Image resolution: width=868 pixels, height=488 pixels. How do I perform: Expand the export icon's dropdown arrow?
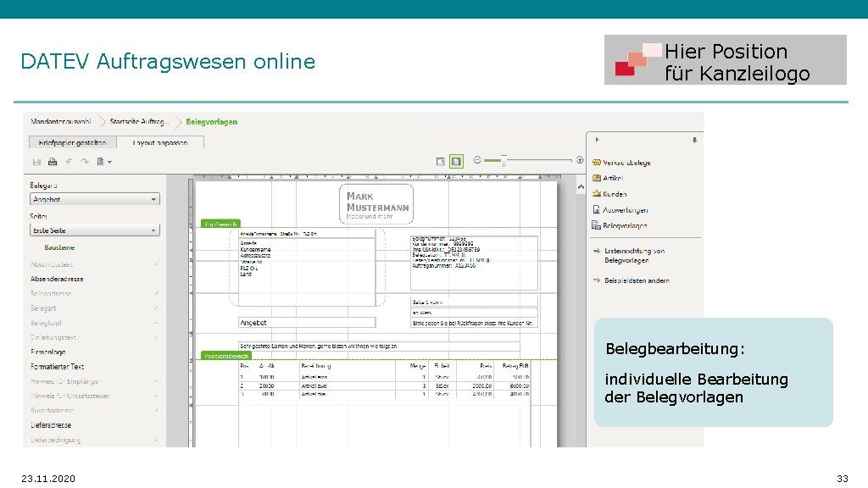[110, 161]
